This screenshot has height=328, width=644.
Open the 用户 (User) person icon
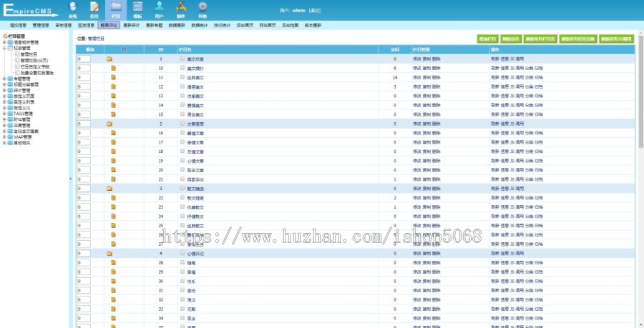coord(160,6)
